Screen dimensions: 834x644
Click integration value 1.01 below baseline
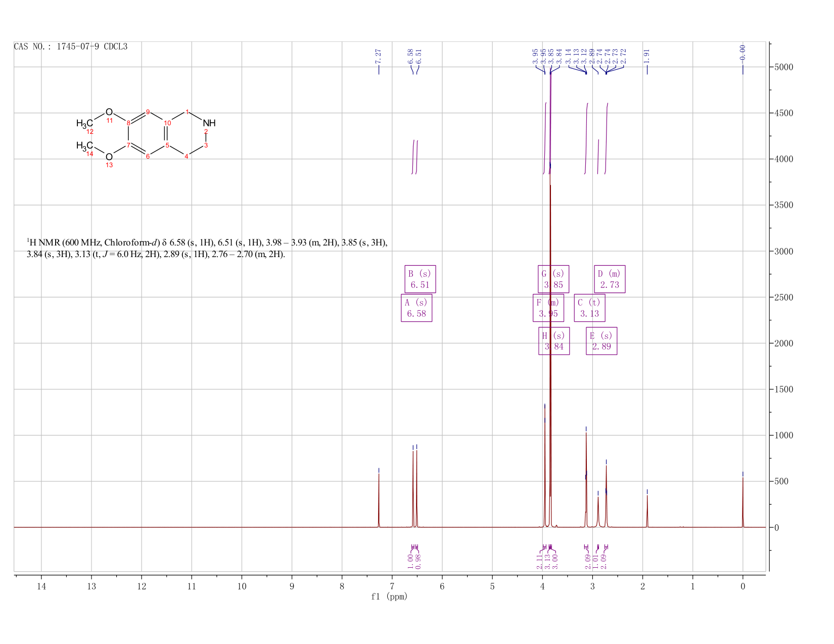pos(595,561)
